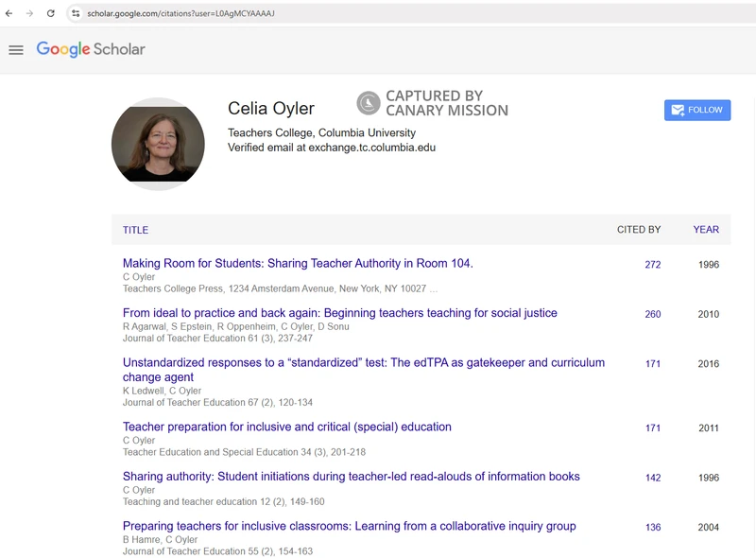756x558 pixels.
Task: Open 'Preparing teachers for inclusive classrooms' paper
Action: 349,527
